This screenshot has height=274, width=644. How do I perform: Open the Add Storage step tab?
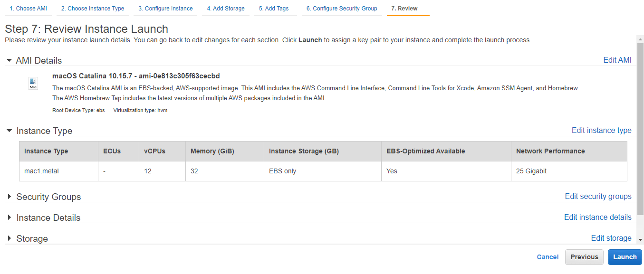tap(226, 9)
